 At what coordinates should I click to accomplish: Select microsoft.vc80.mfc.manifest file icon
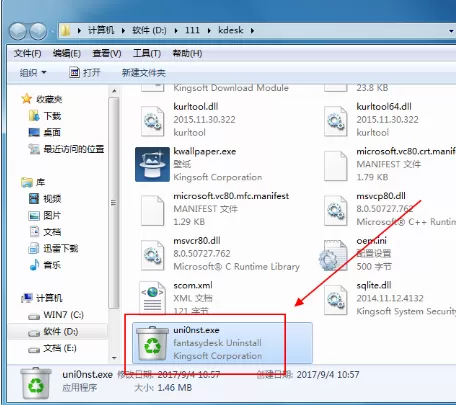(153, 210)
